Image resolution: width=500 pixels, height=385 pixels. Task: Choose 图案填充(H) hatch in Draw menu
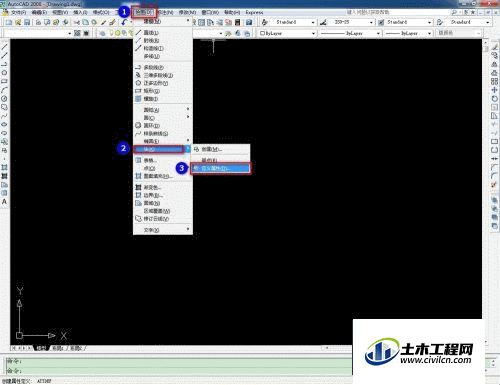163,176
